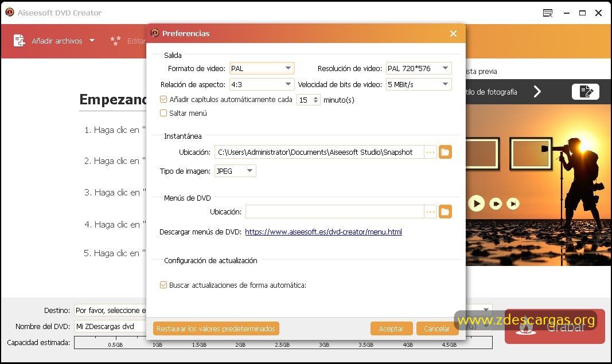Open the aiseesoft.es dvd-creator menu link
This screenshot has width=612, height=364.
(323, 232)
